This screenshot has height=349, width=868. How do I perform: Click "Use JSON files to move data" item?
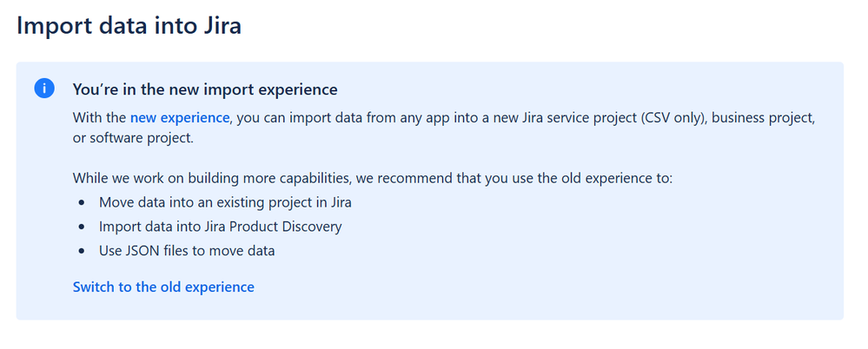point(187,250)
